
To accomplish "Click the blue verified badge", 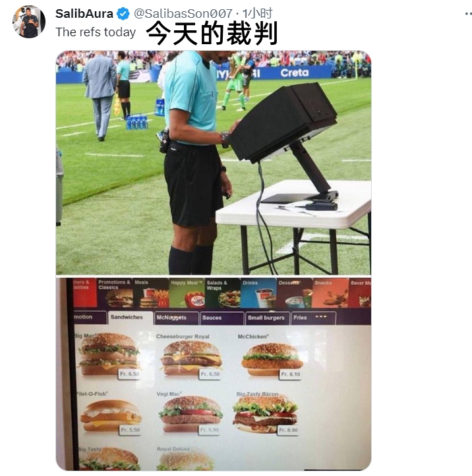I will pyautogui.click(x=123, y=14).
